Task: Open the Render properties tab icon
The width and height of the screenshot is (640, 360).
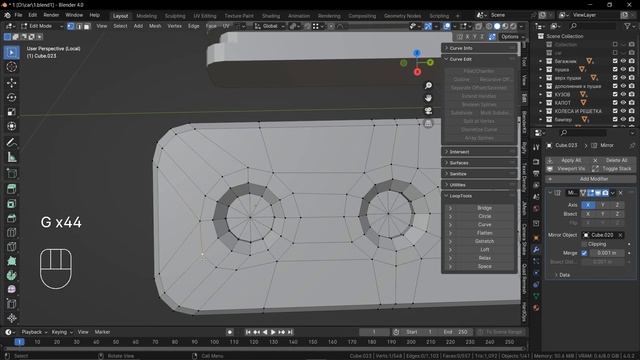Action: coord(536,162)
